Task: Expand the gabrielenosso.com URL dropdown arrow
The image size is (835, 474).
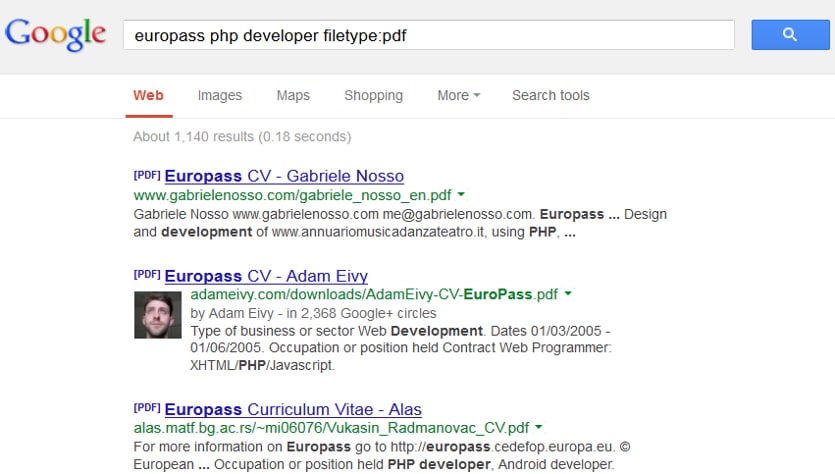Action: (461, 195)
